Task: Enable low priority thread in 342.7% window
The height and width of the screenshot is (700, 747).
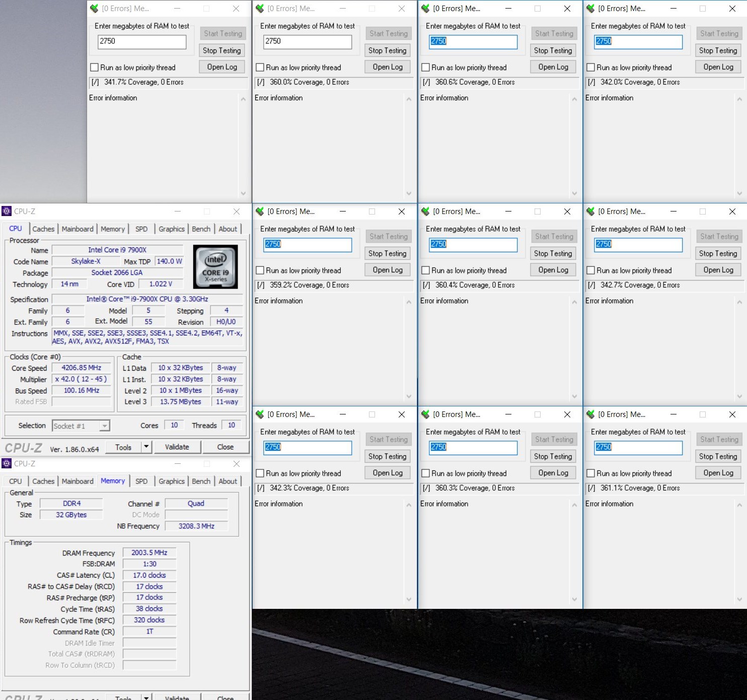Action: click(x=590, y=270)
